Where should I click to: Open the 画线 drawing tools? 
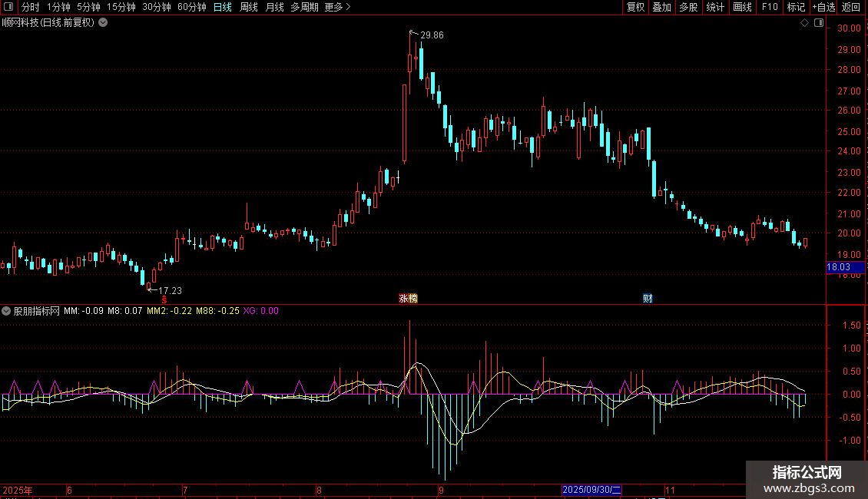pyautogui.click(x=742, y=7)
